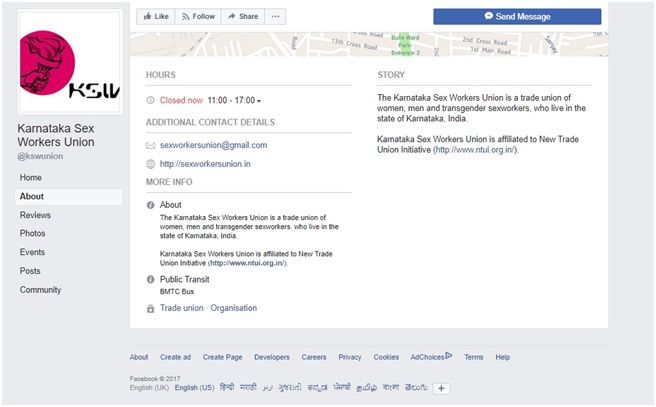The image size is (656, 407).
Task: Switch to the Photos section
Action: click(x=33, y=233)
